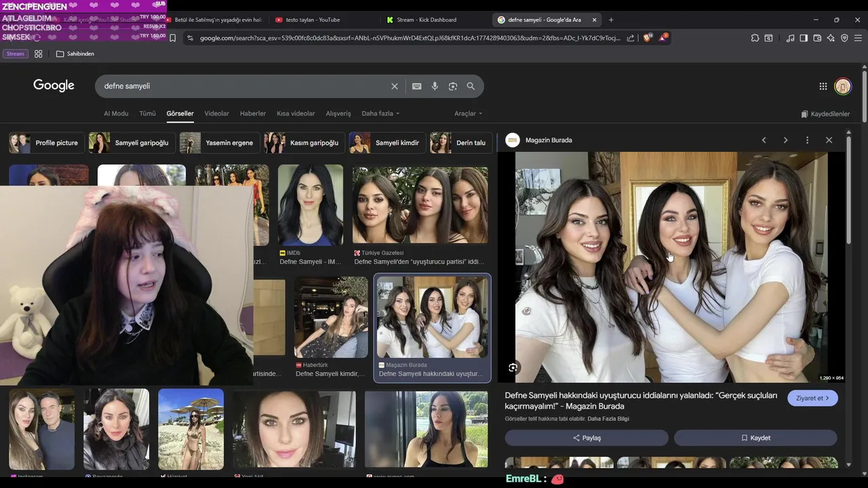Screen dimensions: 868x488
Task: Select the Samyeli garipoğlu filter chip
Action: click(132, 143)
